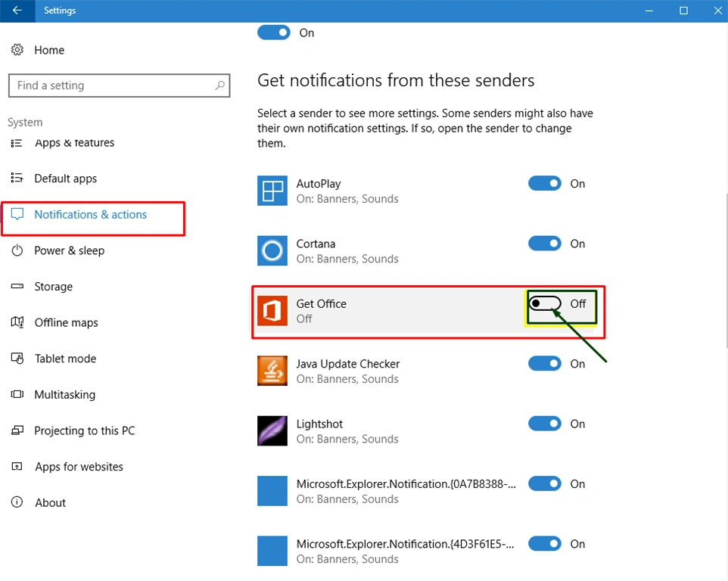Open the Home settings page
This screenshot has width=728, height=581.
(x=49, y=50)
